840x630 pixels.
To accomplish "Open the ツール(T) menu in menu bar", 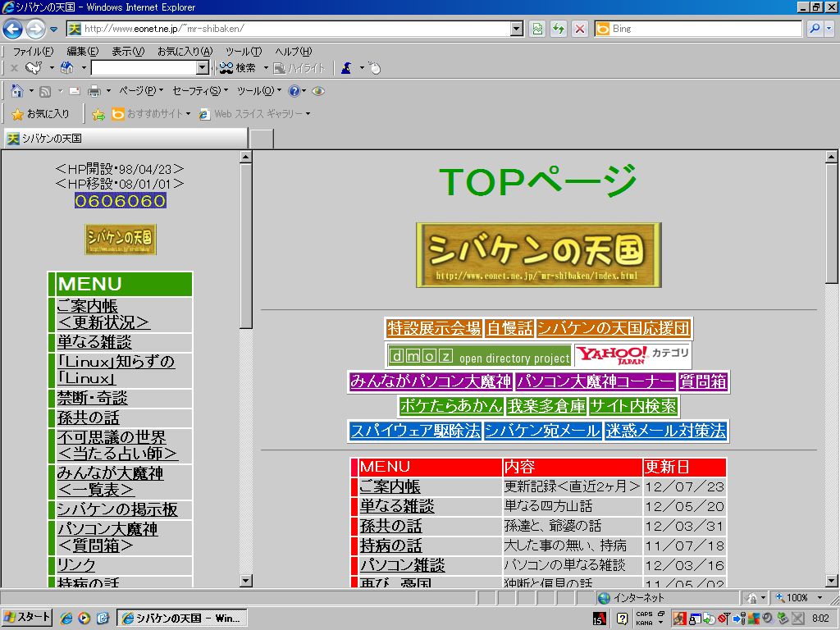I will tap(244, 52).
